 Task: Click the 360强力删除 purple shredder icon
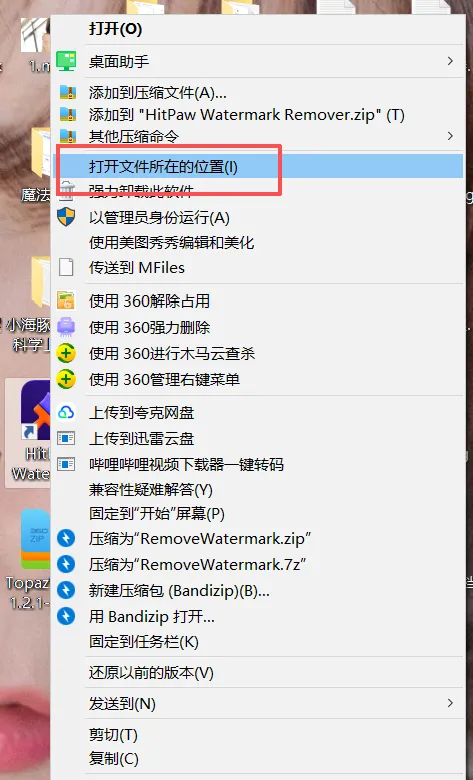click(66, 327)
